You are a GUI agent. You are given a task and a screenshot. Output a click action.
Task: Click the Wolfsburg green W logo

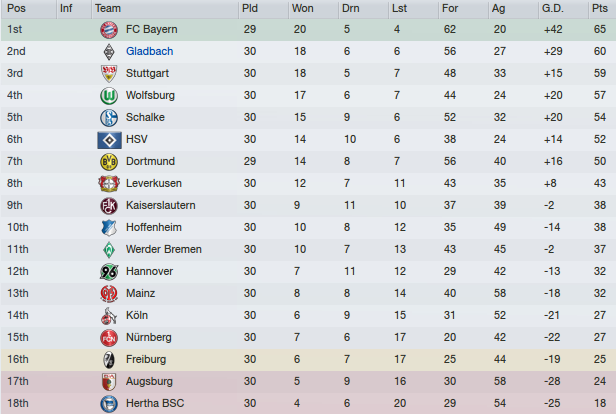click(x=109, y=95)
